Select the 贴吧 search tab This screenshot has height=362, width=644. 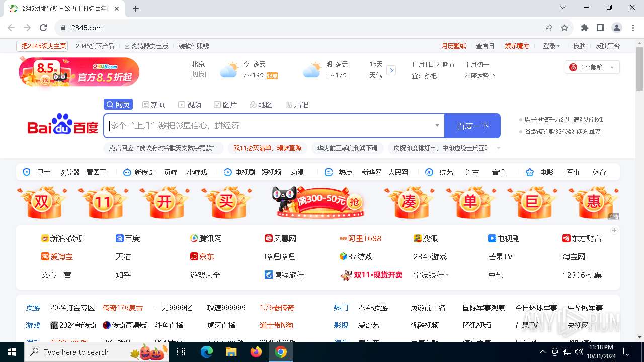tap(297, 105)
